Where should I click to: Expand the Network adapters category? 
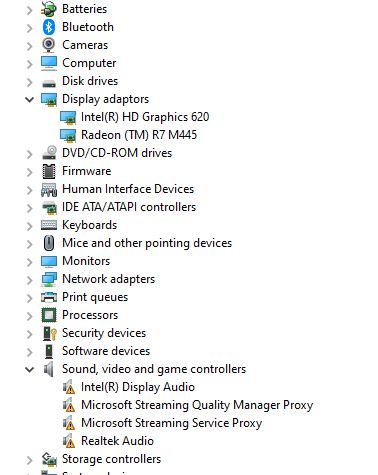click(x=30, y=280)
